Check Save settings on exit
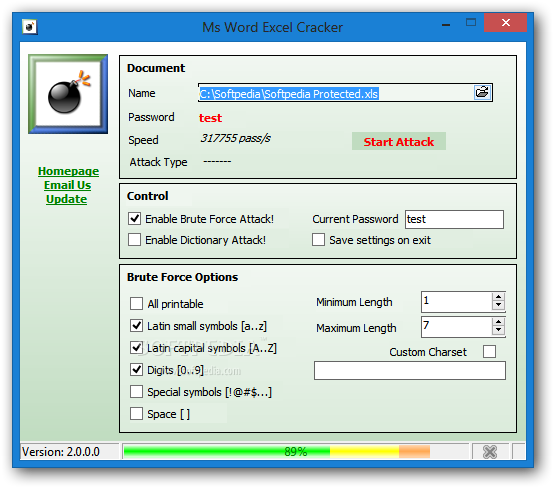This screenshot has height=488, width=554. [x=318, y=240]
